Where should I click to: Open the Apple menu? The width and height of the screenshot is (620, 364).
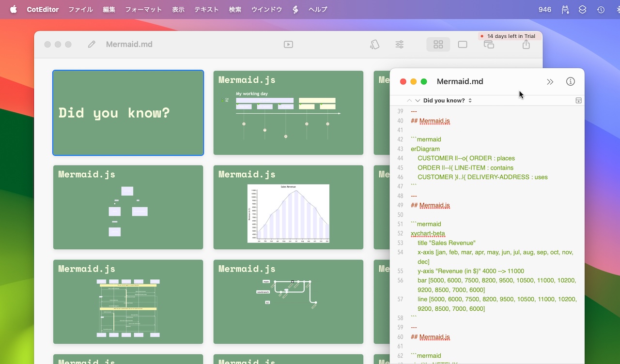point(13,9)
